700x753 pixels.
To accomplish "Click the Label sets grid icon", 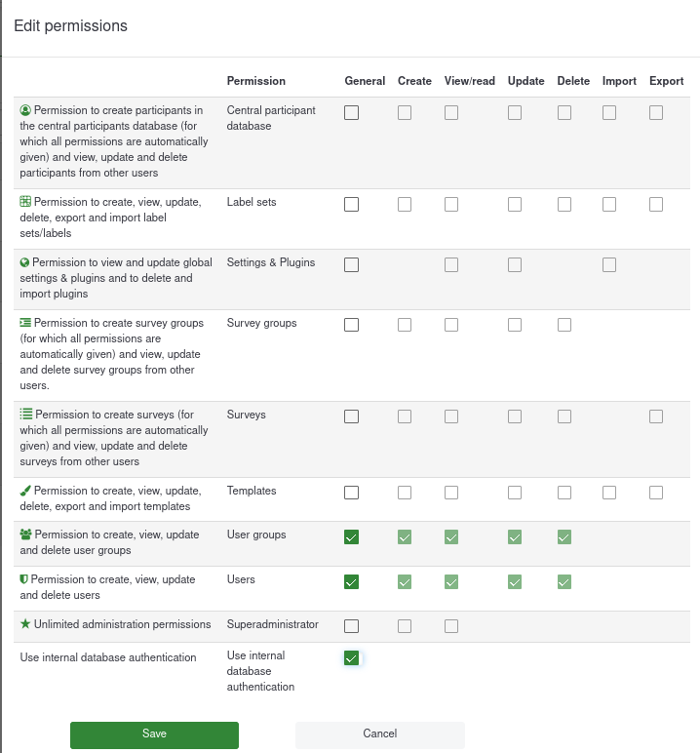I will (25, 202).
